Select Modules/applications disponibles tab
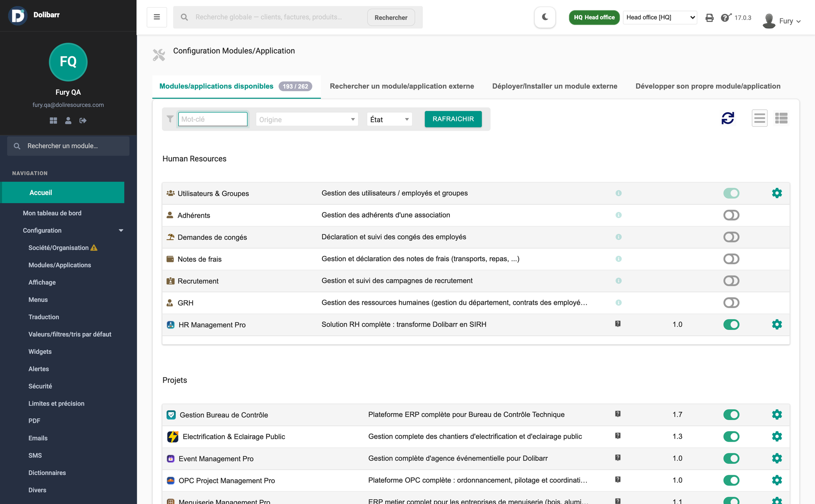Screen dimensions: 815x504 pyautogui.click(x=236, y=86)
